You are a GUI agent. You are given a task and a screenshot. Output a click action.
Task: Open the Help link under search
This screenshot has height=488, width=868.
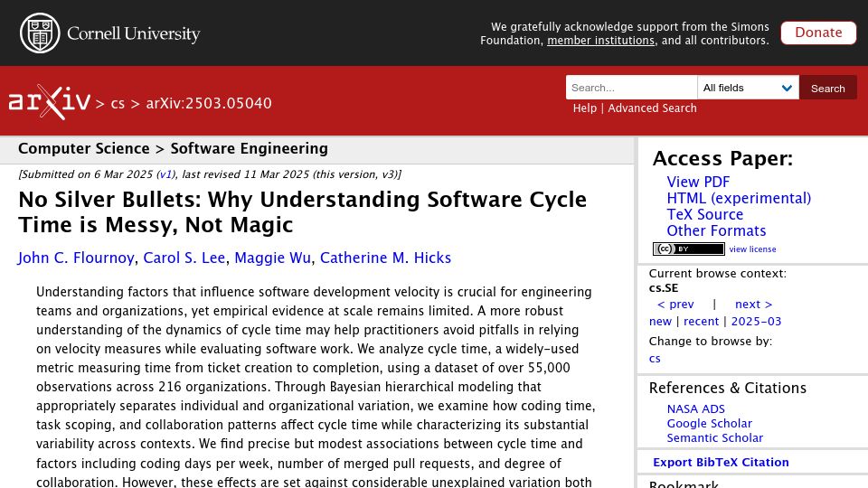point(585,108)
